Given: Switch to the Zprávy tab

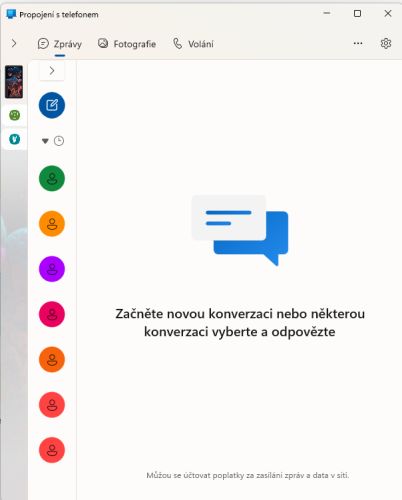Looking at the screenshot, I should tap(60, 44).
